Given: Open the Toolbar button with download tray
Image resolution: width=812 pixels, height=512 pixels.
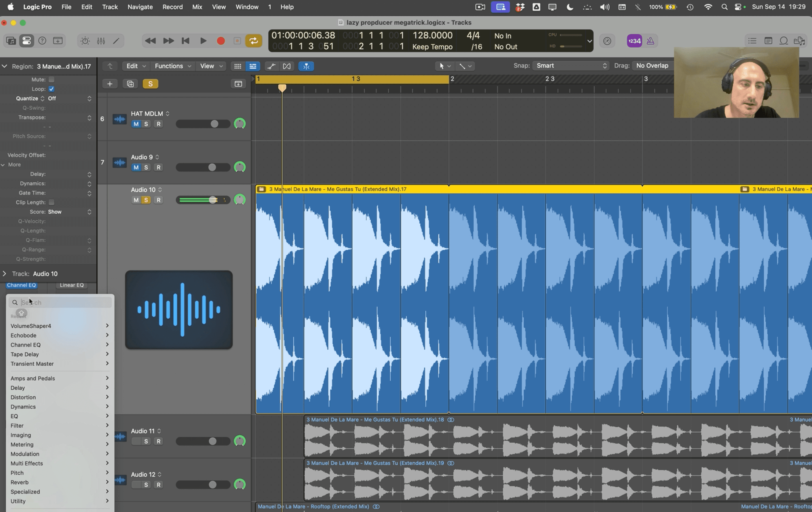Looking at the screenshot, I should tap(58, 41).
